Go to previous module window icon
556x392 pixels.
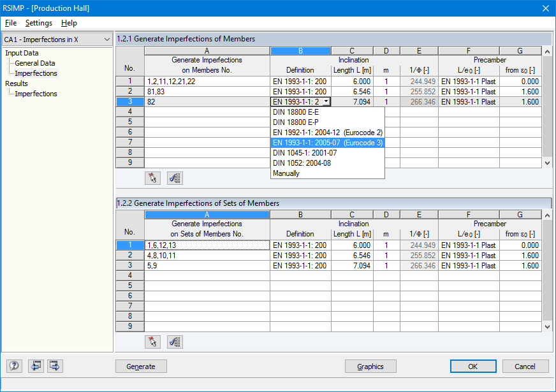[x=36, y=366]
